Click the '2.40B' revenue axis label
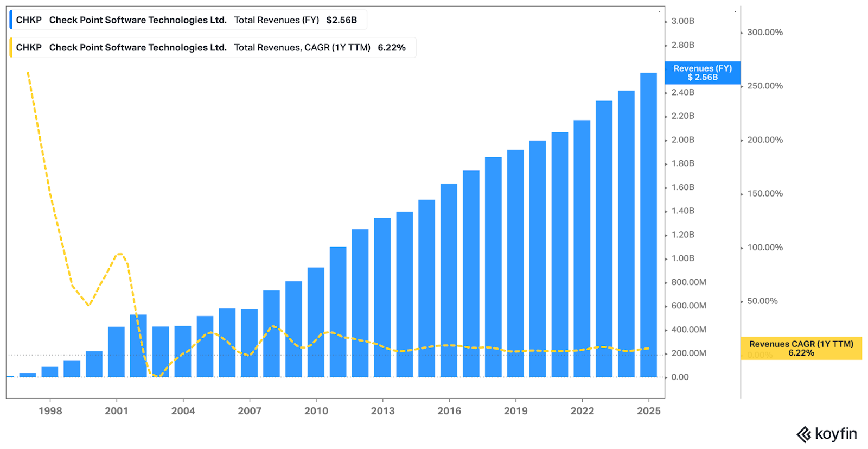This screenshot has width=868, height=449. pos(683,92)
